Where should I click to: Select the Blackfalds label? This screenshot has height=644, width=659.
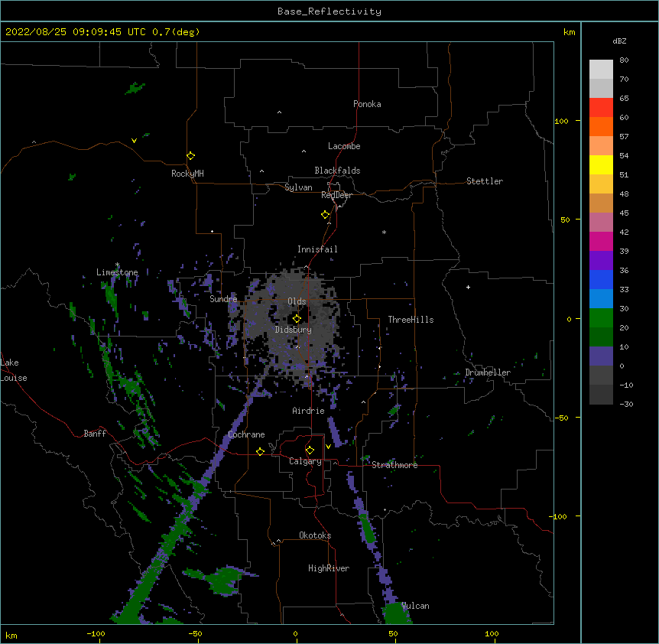pyautogui.click(x=337, y=171)
